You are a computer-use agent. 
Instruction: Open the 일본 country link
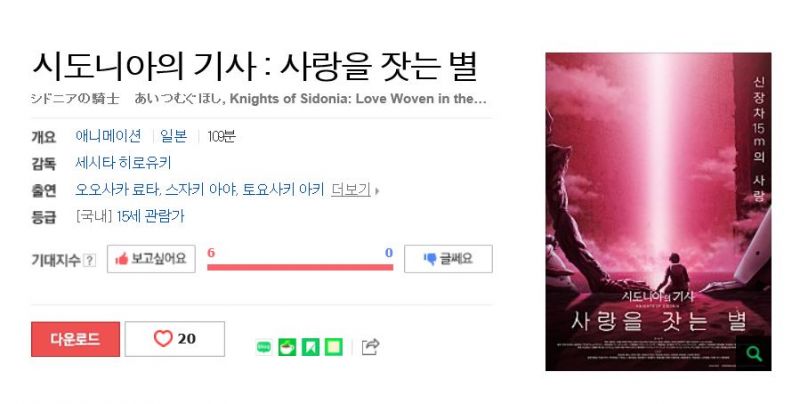(173, 136)
